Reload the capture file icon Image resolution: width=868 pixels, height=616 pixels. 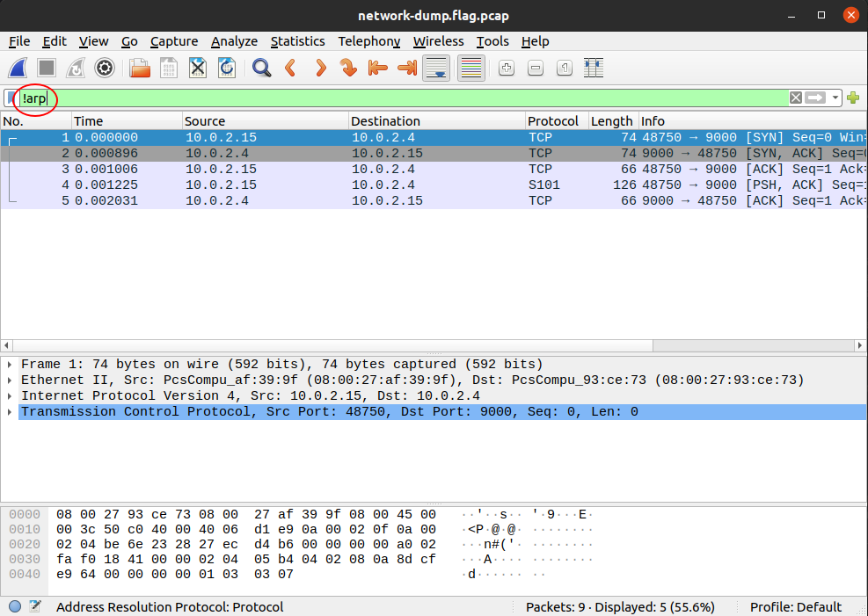click(227, 68)
